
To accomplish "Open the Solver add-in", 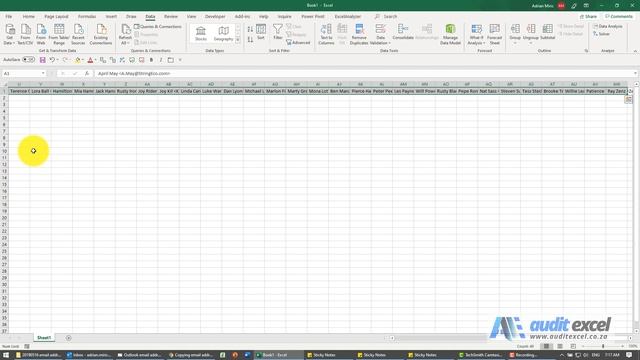I will [601, 34].
